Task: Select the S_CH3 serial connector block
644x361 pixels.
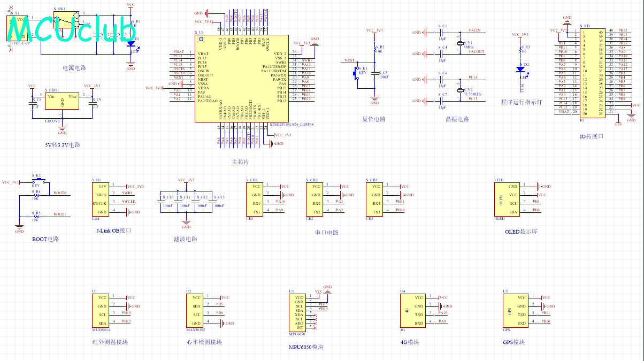Action: pos(375,199)
